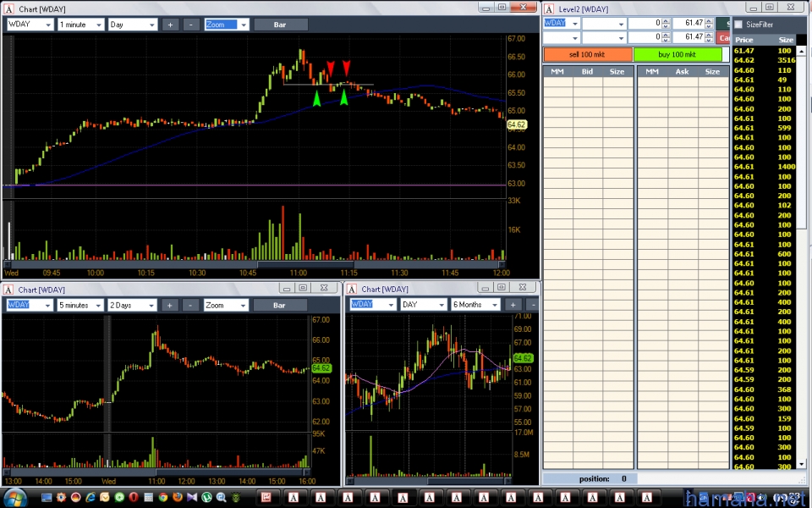Click down arrow of time and sales scrollbar
812x508 pixels.
tap(801, 465)
